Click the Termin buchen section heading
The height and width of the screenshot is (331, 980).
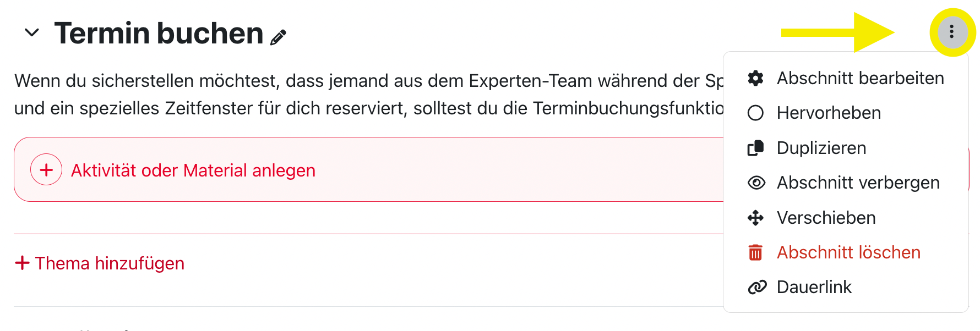[x=159, y=33]
